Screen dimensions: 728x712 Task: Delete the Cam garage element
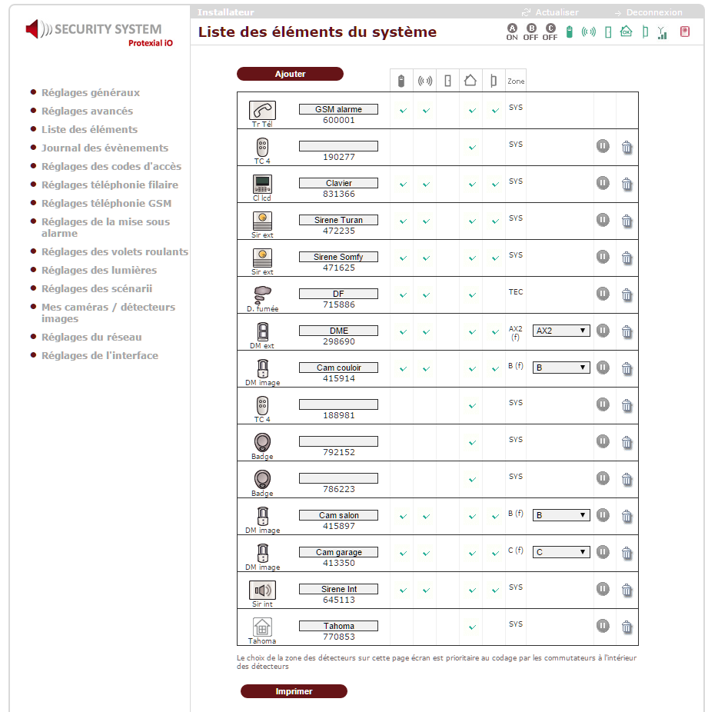627,552
